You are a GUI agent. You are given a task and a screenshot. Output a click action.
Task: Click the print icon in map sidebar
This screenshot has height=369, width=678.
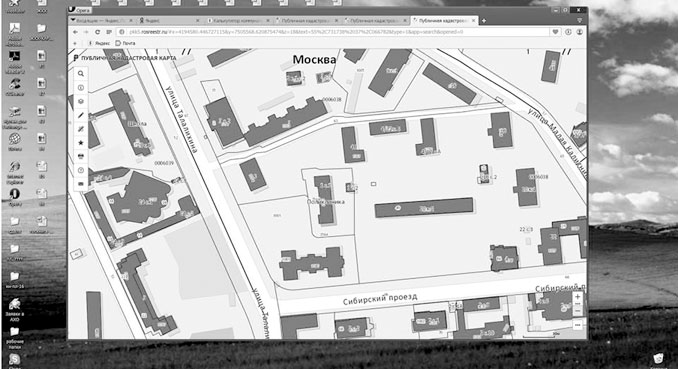81,156
